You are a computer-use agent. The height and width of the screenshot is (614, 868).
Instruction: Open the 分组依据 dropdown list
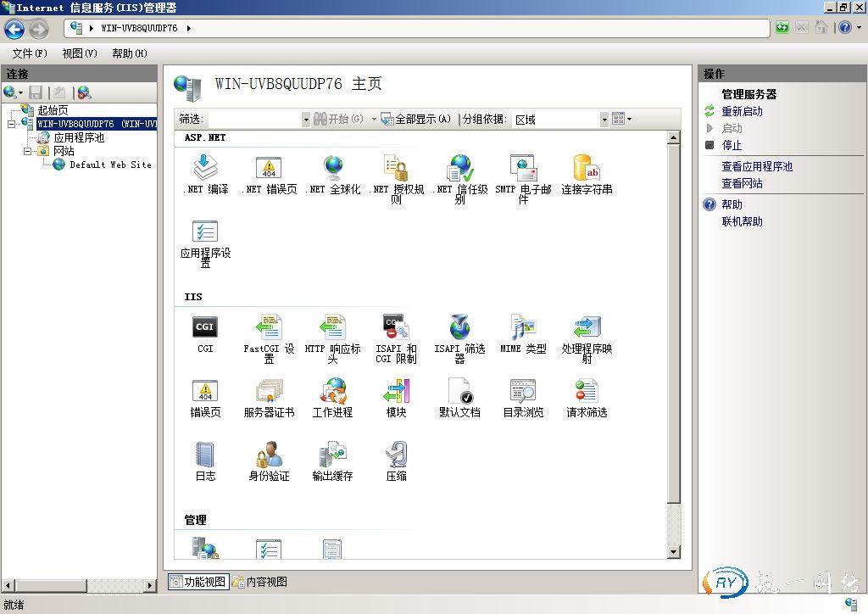click(x=604, y=120)
